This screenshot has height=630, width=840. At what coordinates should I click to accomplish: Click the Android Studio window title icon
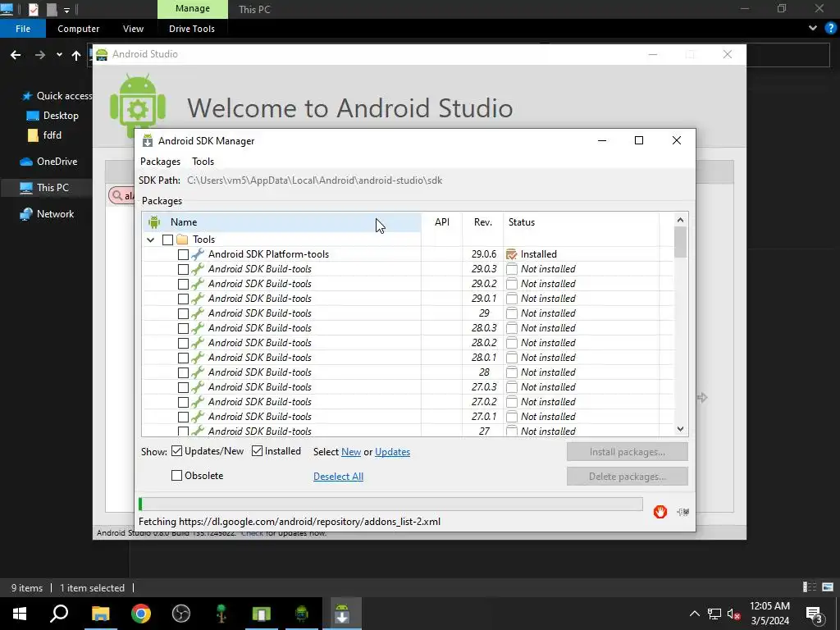102,54
